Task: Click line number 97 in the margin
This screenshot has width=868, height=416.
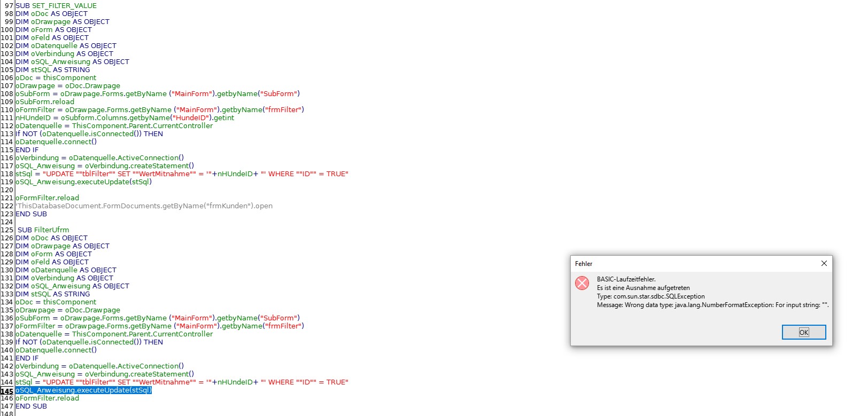Action: coord(9,6)
